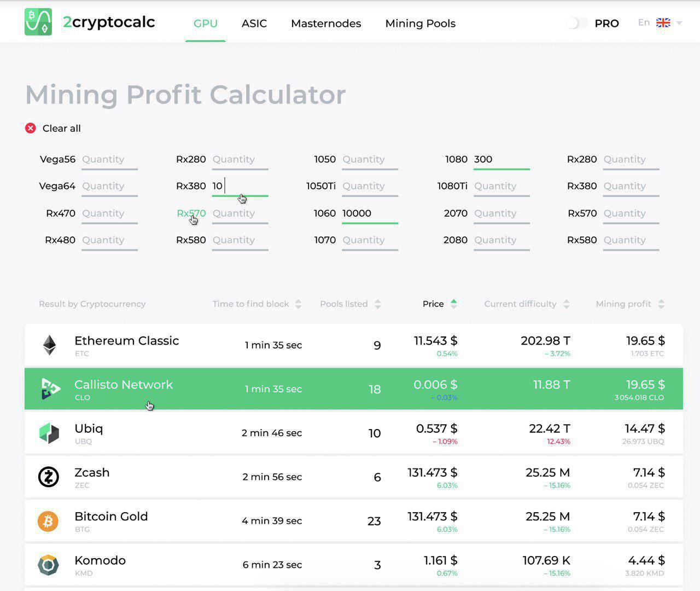Click the Vega56 quantity field
Viewport: 700px width, 591px height.
point(109,160)
